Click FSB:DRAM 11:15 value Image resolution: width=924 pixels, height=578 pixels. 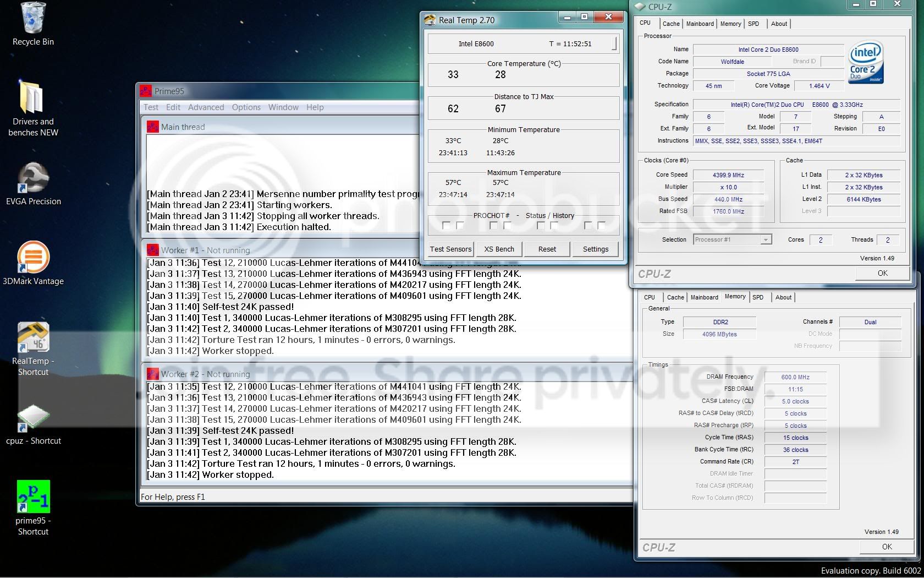(x=795, y=389)
